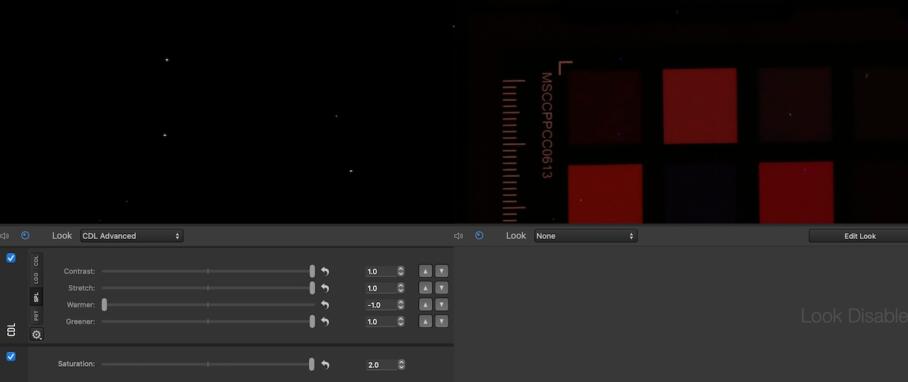The image size is (908, 382).
Task: Switch to the LOG vertical tab
Action: click(36, 278)
